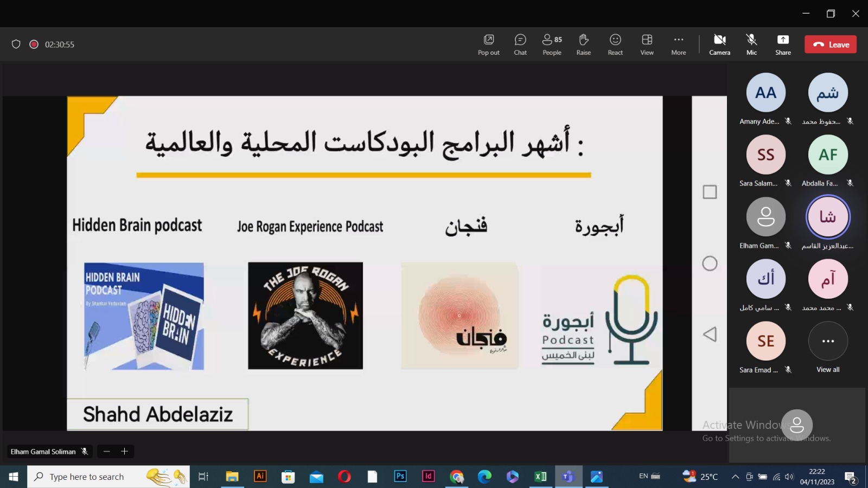Switch to Microsoft Teams on taskbar

point(569,477)
